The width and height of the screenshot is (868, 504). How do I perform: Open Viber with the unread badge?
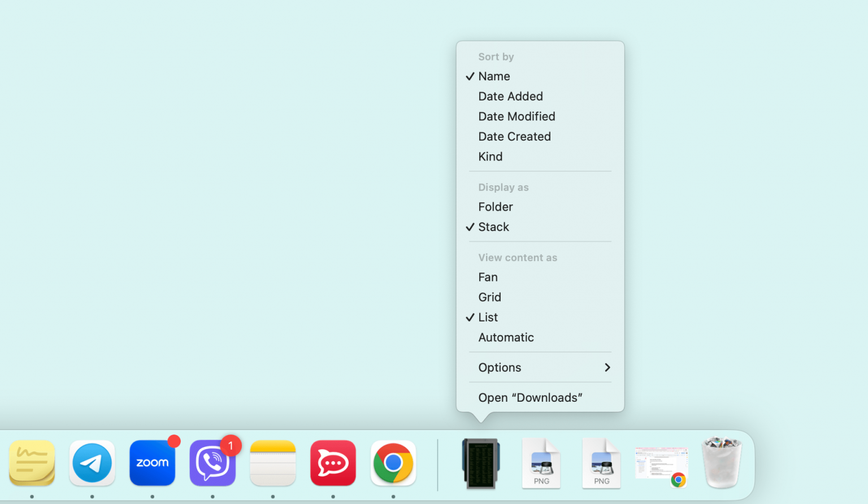pyautogui.click(x=212, y=463)
